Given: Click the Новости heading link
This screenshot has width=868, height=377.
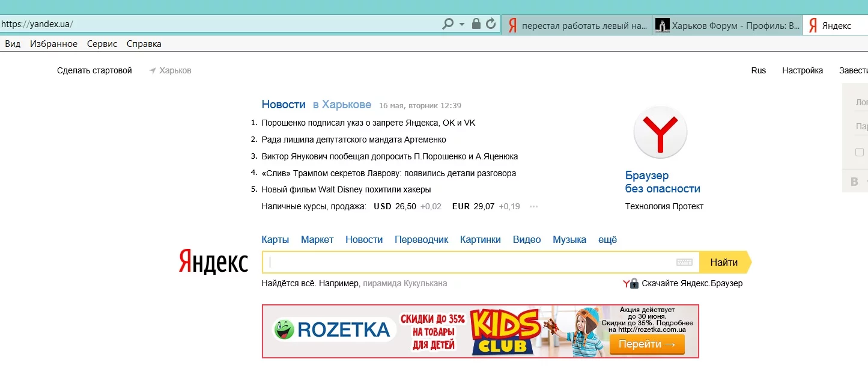Looking at the screenshot, I should pos(284,104).
